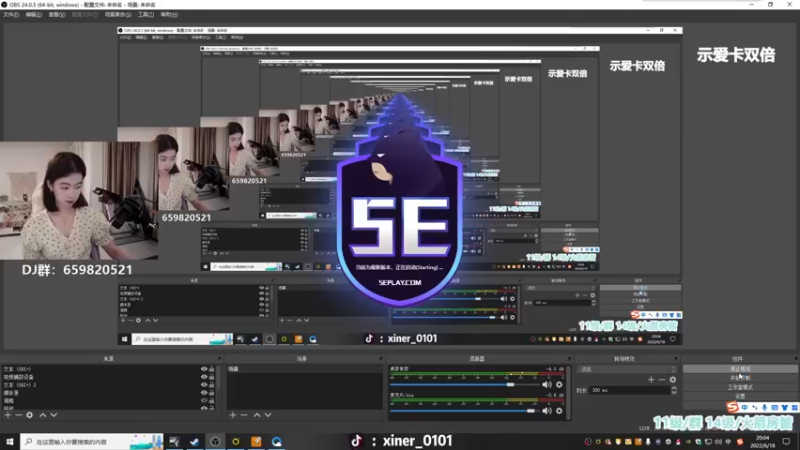Open the 查看(V) menu
800x450 pixels.
57,15
